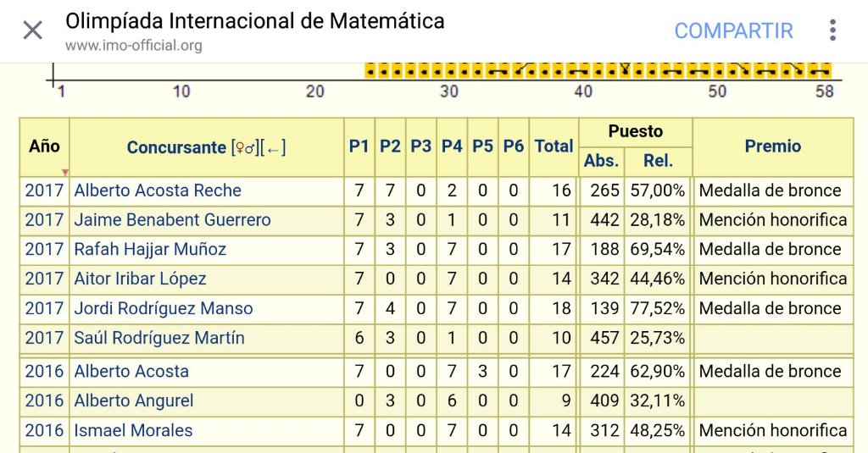Sort by Rel. ranking column

(658, 161)
